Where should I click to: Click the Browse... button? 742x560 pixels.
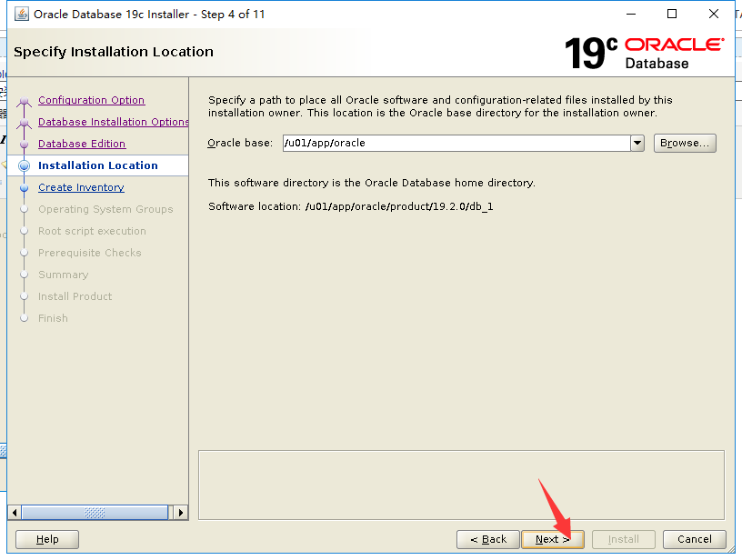(685, 143)
